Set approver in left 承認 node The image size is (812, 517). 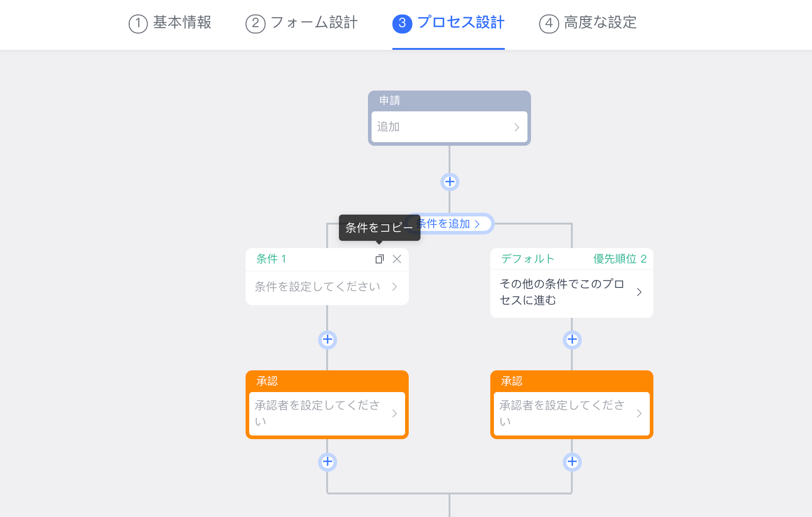pyautogui.click(x=326, y=413)
